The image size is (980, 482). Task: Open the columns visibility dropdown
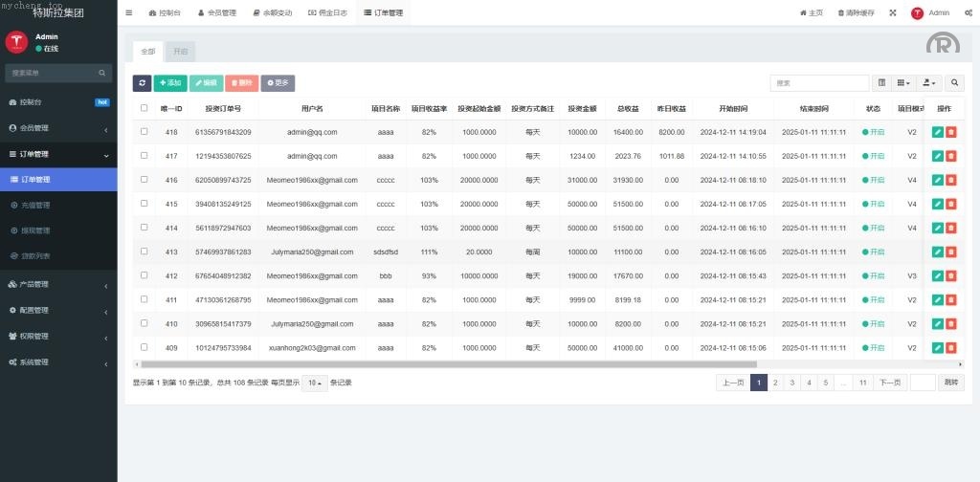point(903,83)
